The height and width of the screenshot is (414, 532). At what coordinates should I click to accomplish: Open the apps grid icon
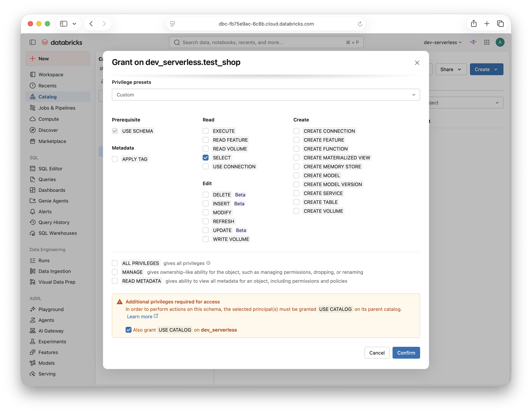[487, 42]
